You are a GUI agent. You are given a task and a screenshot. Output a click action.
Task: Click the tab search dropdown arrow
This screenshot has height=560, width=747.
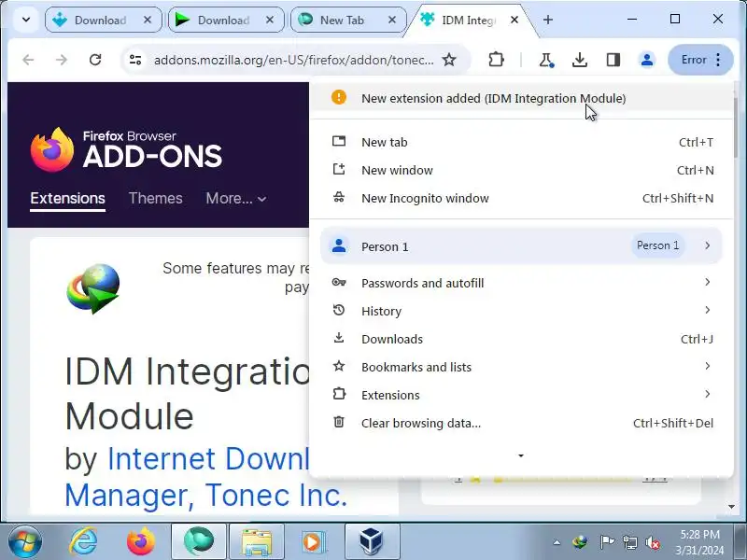[x=26, y=20]
